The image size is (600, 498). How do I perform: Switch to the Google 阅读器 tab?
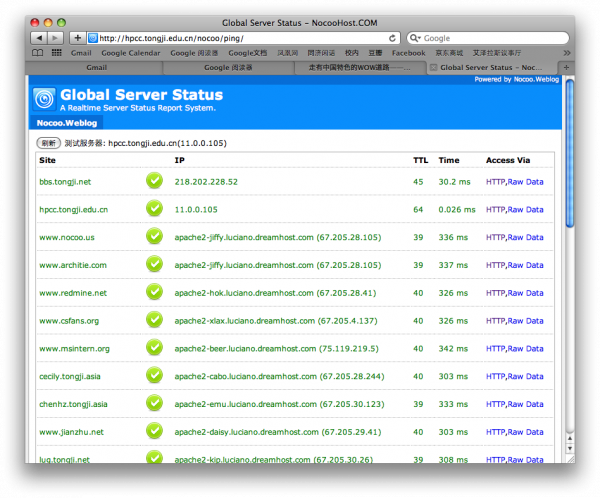228,68
